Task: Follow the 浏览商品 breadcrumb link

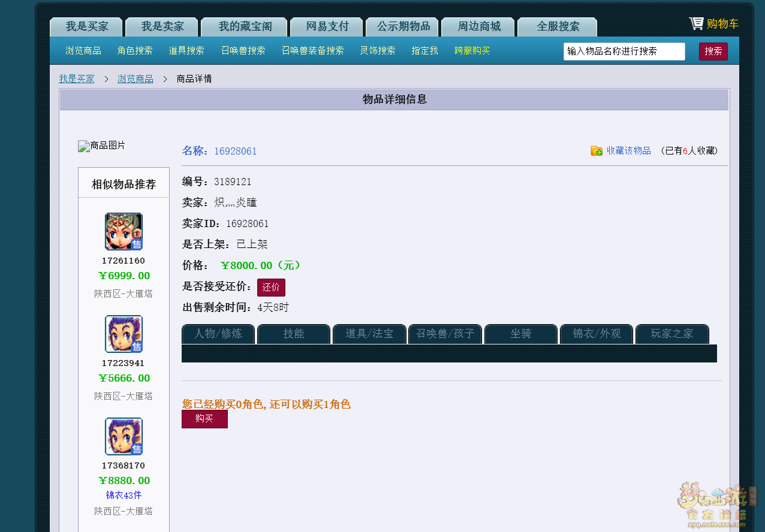Action: pos(135,79)
